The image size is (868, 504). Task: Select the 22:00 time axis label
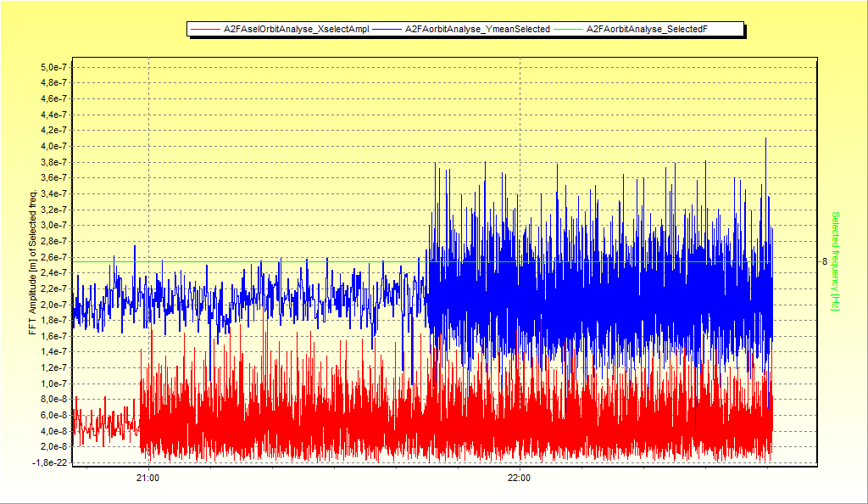coord(519,478)
